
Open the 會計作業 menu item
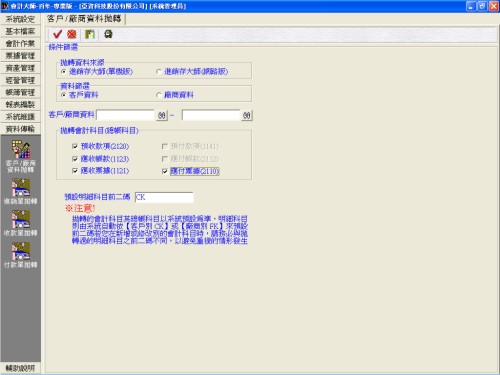pyautogui.click(x=20, y=44)
